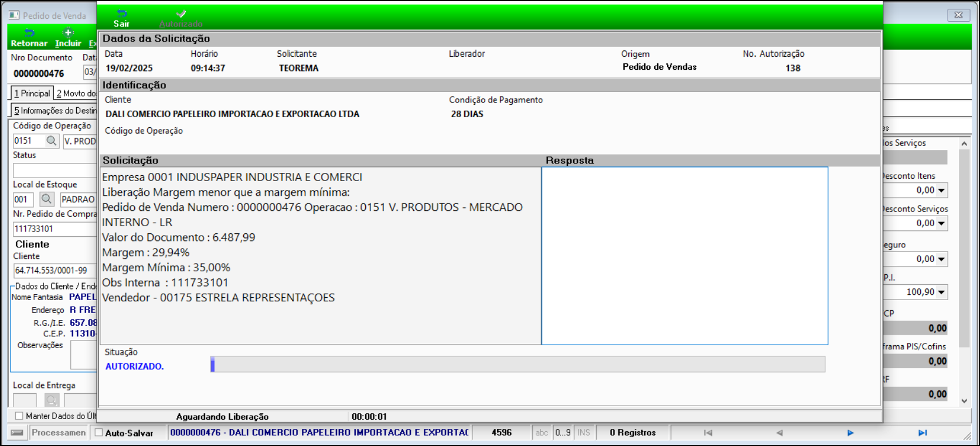Open search for Código de Operação
This screenshot has width=980, height=446.
point(52,141)
